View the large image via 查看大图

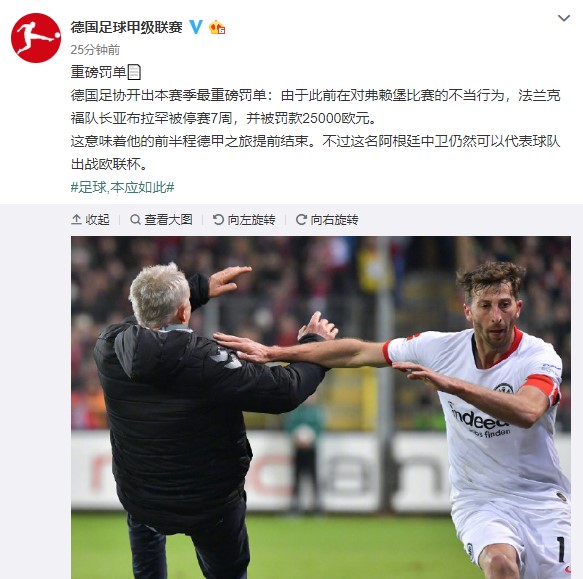[x=161, y=219]
